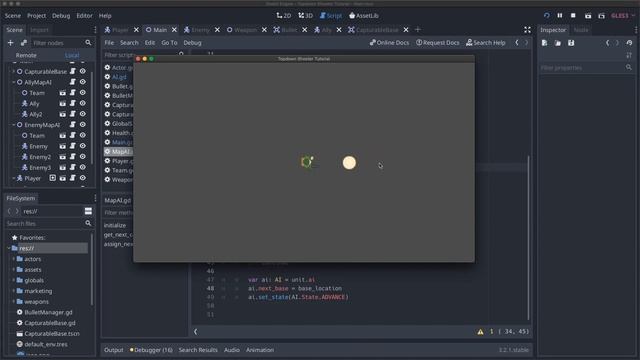Open Online Docs
The width and height of the screenshot is (640, 360).
(389, 42)
